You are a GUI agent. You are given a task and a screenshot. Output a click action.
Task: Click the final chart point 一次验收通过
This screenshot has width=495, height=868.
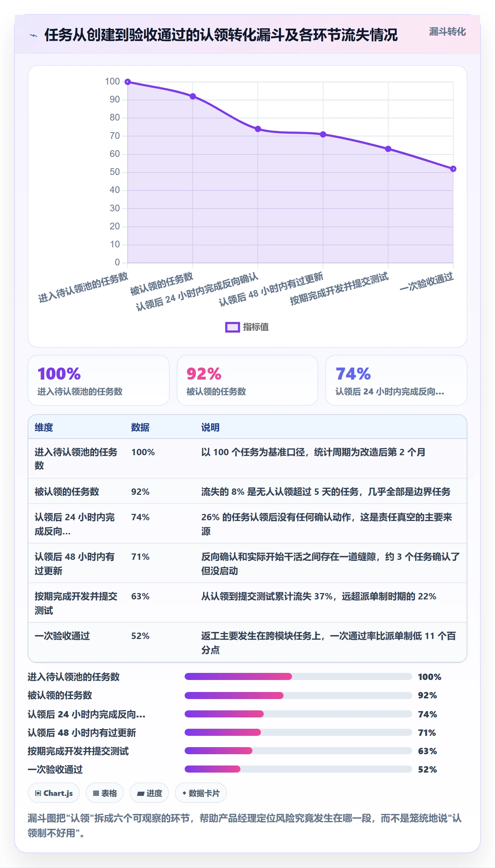coord(453,169)
